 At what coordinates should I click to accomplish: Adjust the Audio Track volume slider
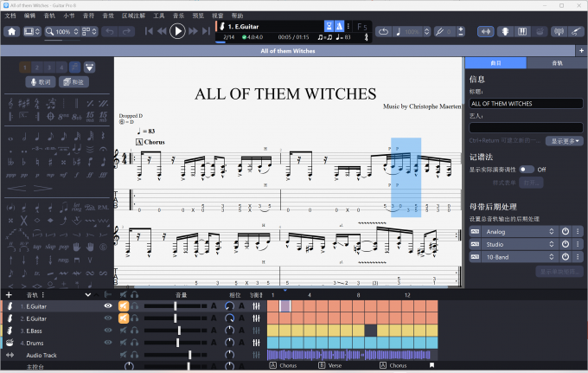click(x=176, y=355)
